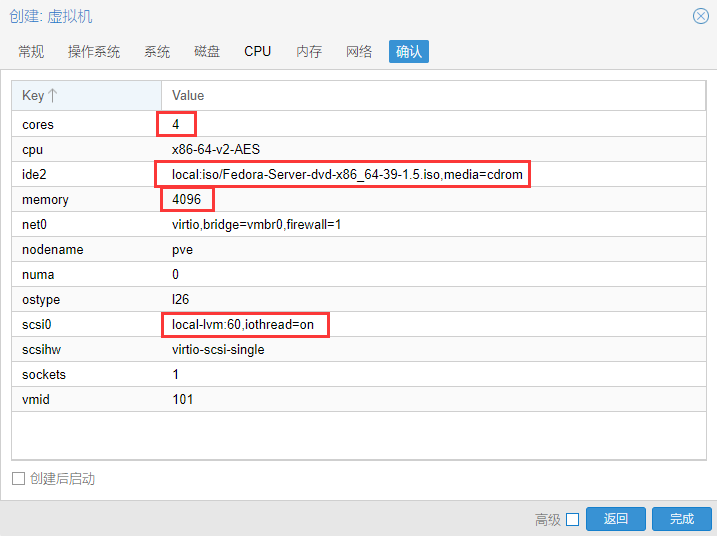Select the 确认 tab

(x=408, y=51)
